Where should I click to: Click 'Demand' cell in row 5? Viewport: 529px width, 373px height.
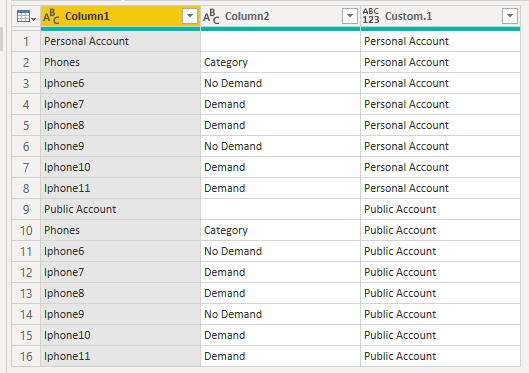[x=280, y=125]
